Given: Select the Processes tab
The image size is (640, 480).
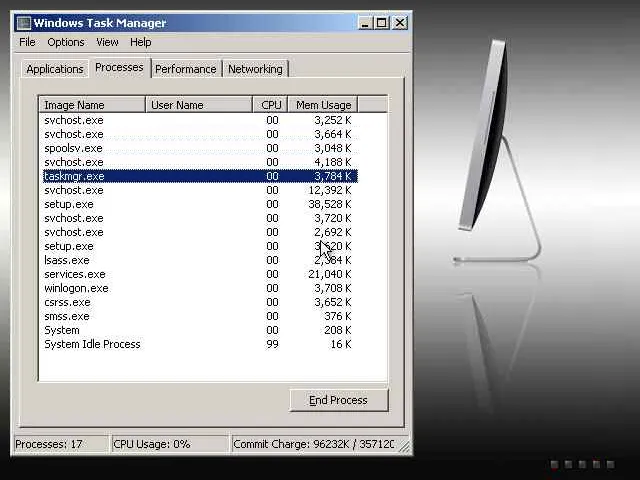Looking at the screenshot, I should pyautogui.click(x=119, y=67).
